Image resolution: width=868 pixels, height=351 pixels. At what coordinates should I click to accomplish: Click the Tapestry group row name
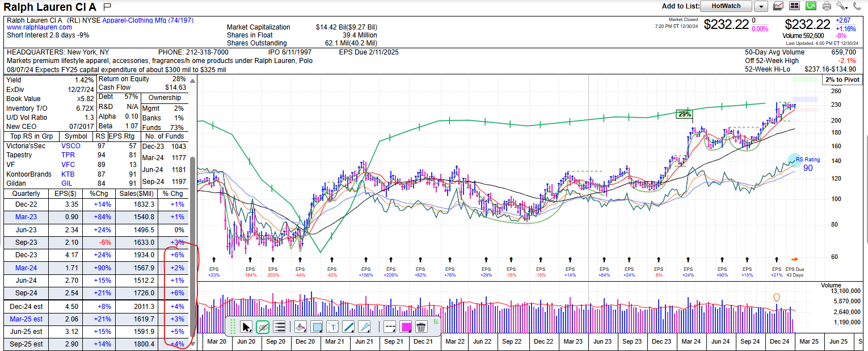pos(19,155)
